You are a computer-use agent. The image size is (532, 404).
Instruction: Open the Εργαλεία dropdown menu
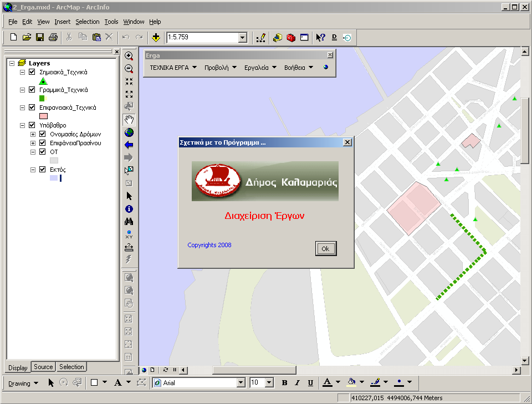[260, 68]
